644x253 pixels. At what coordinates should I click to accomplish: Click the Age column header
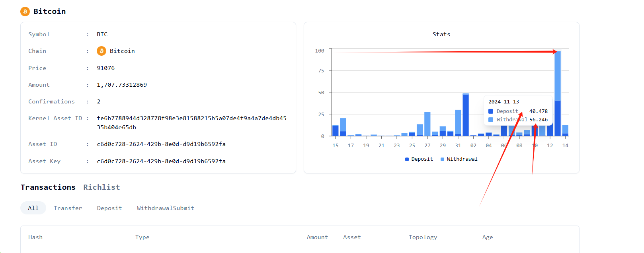pos(488,237)
